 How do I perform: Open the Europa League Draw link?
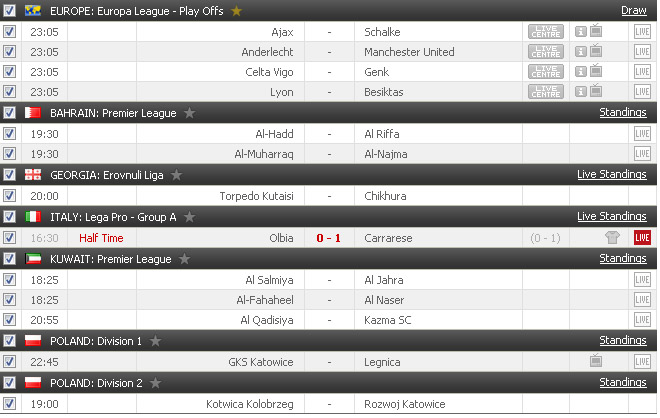[x=633, y=11]
